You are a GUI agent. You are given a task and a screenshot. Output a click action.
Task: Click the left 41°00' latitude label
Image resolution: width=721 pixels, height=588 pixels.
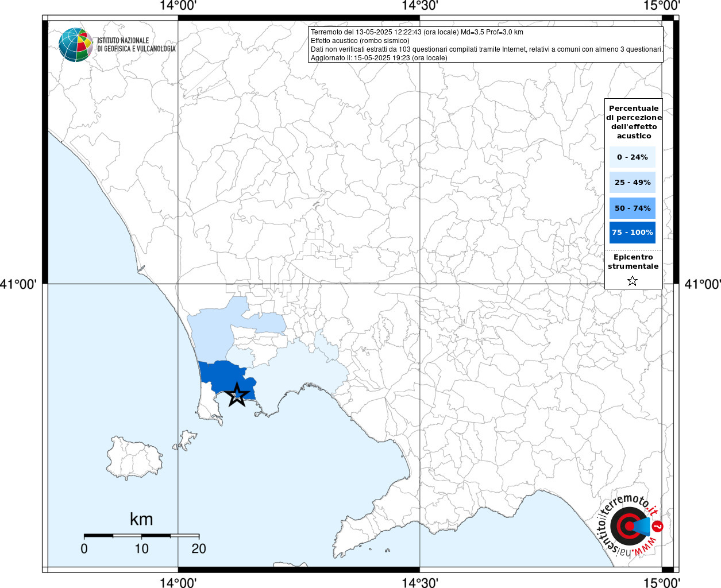coord(18,284)
